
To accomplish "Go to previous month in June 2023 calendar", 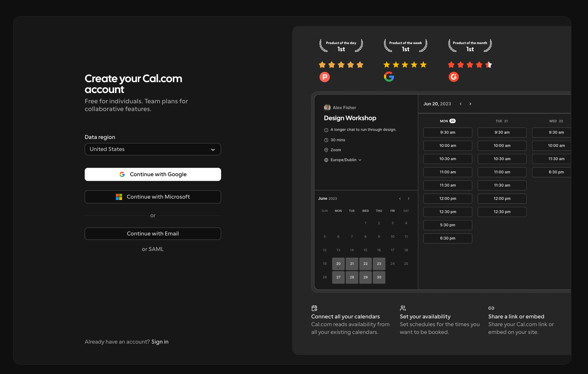I will [x=400, y=199].
